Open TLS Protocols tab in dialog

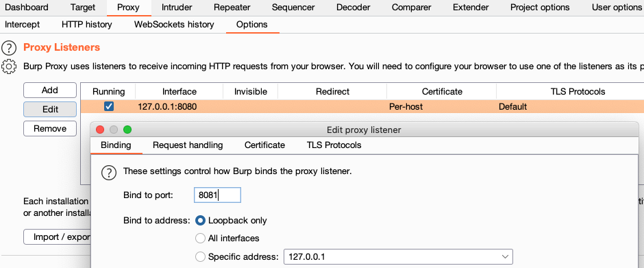click(334, 145)
